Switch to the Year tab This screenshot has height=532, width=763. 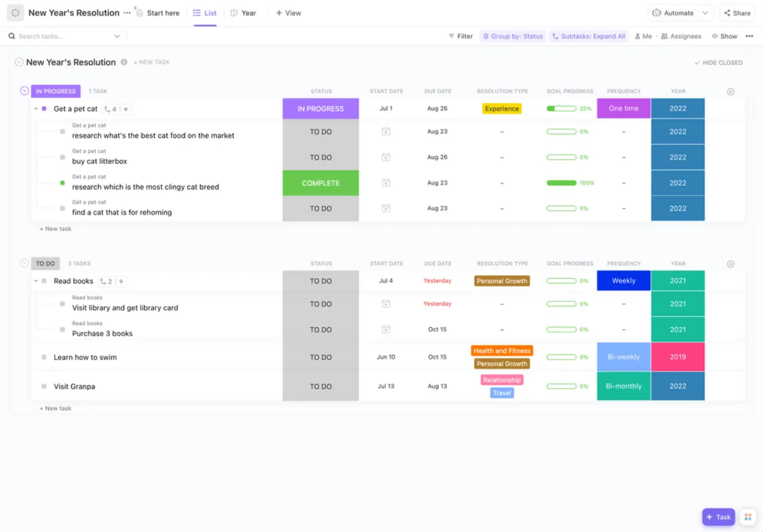pos(243,13)
